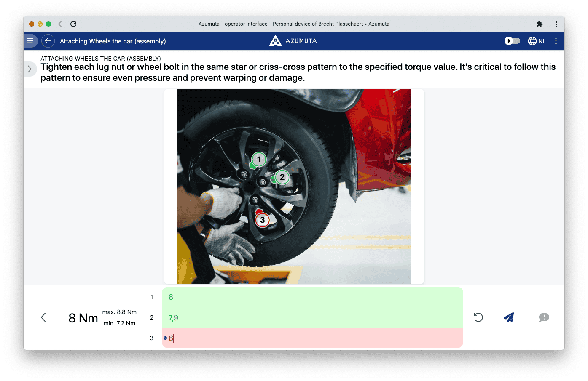The height and width of the screenshot is (381, 588).
Task: Expand the side panel with the left chevron
Action: [x=30, y=69]
